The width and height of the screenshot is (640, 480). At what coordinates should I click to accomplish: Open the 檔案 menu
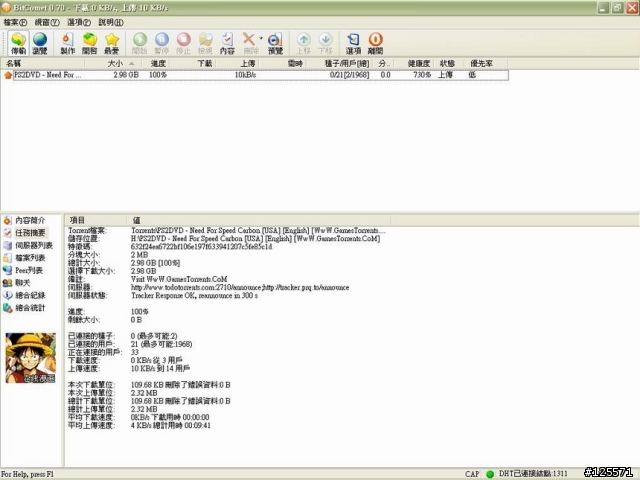pyautogui.click(x=15, y=22)
